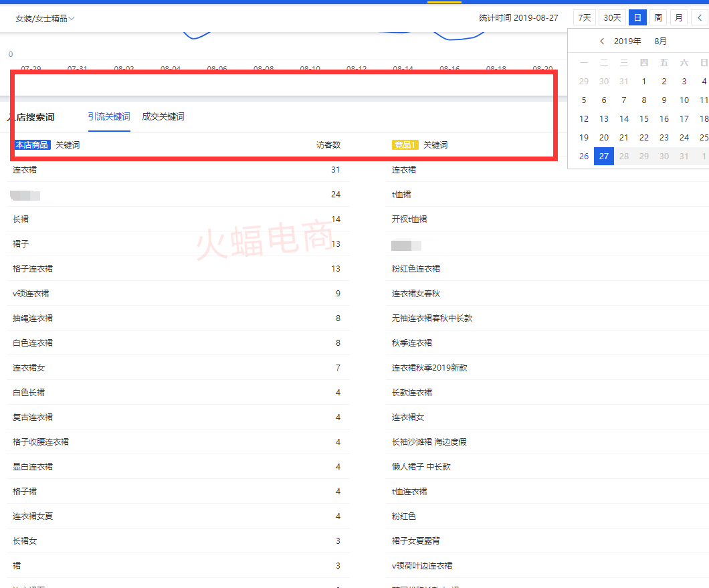Click the previous period arrow beside 月
Image resolution: width=709 pixels, height=588 pixels.
pyautogui.click(x=699, y=18)
